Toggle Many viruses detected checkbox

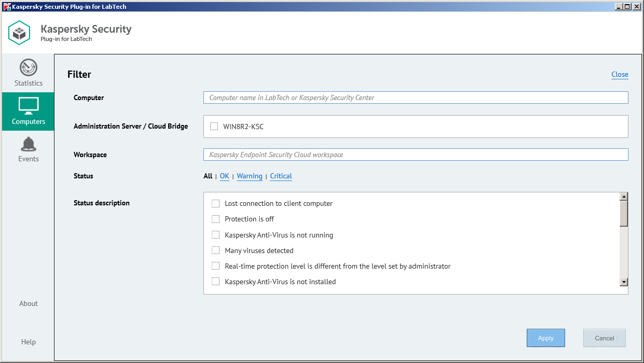(x=216, y=250)
